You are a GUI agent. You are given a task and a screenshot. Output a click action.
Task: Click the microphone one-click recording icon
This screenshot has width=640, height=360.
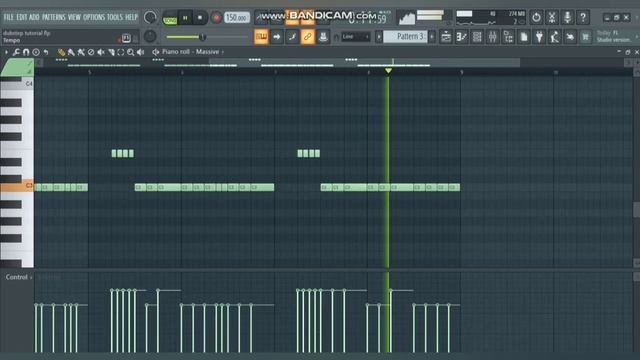coord(567,18)
